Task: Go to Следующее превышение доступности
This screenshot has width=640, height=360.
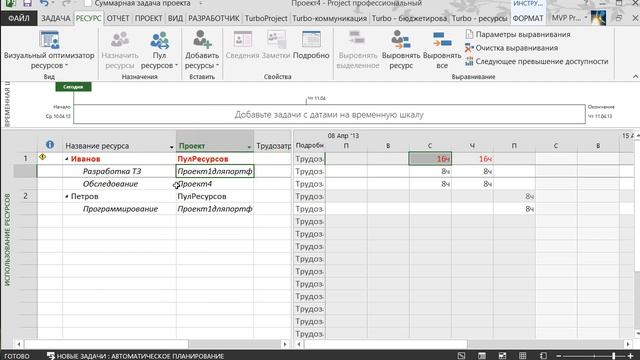Action: [x=537, y=61]
